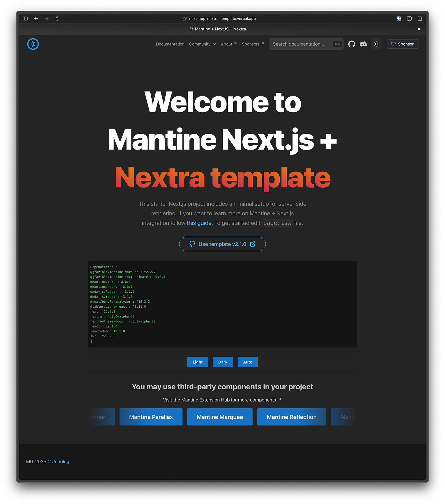Go back with the browser arrow
The width and height of the screenshot is (445, 504).
pyautogui.click(x=36, y=19)
